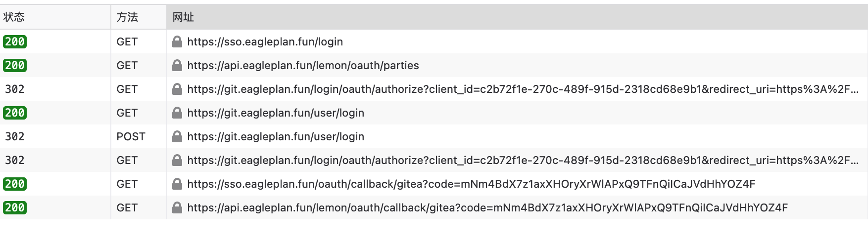The image size is (868, 246).
Task: Click lock icon beside api.eagleplan.fun callback/gitea URL
Action: [177, 207]
